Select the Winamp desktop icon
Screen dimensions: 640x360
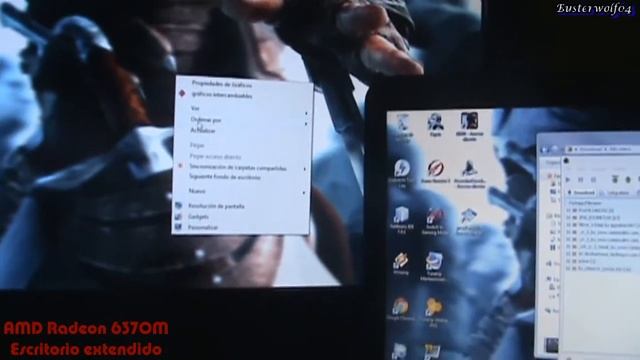pyautogui.click(x=401, y=263)
